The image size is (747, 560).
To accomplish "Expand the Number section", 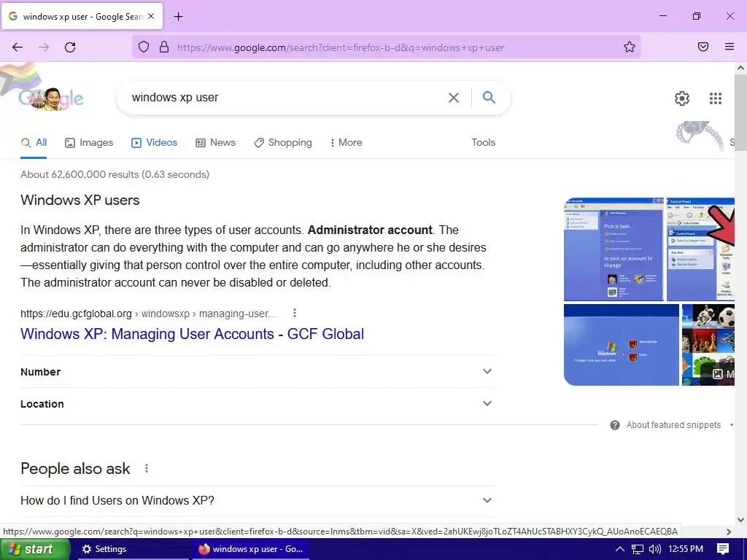I will pyautogui.click(x=258, y=371).
